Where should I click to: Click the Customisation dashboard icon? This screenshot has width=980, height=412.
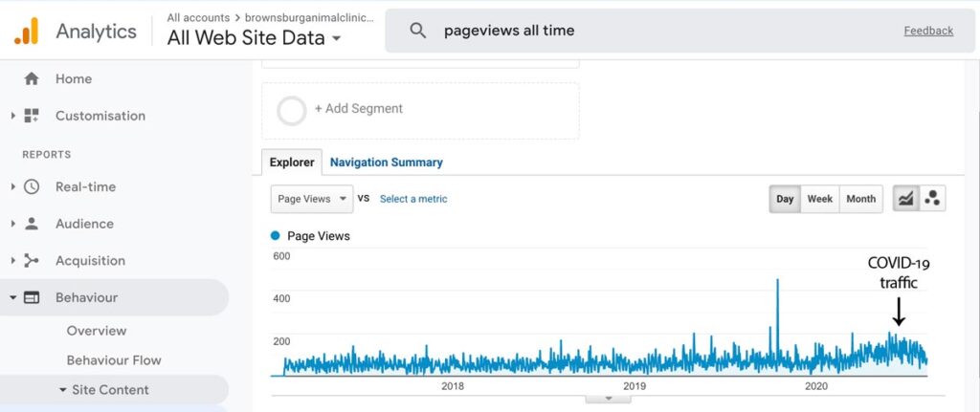click(32, 116)
